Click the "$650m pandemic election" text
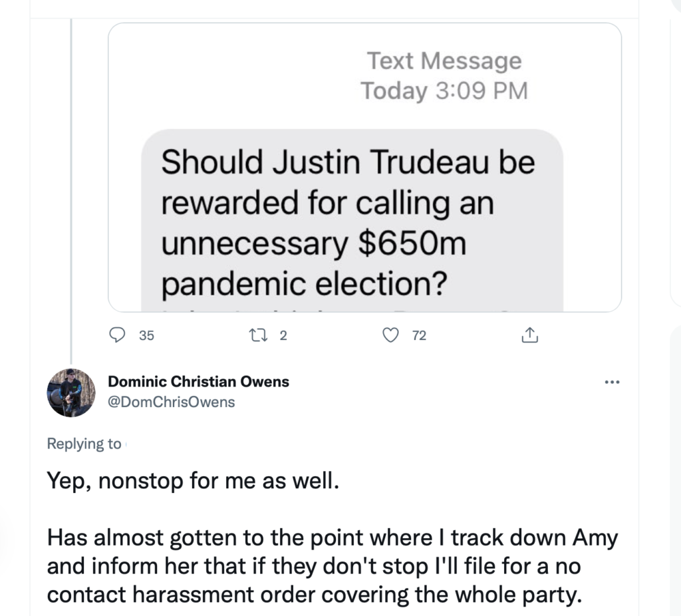 coord(313,265)
